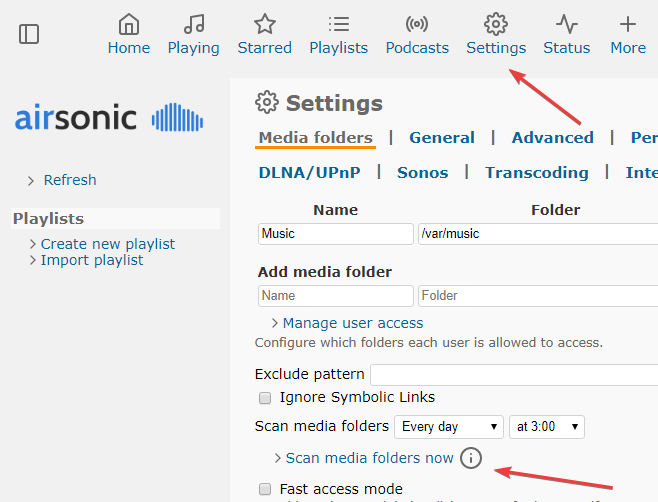Click the gear icon beside Settings heading
658x502 pixels.
[267, 102]
